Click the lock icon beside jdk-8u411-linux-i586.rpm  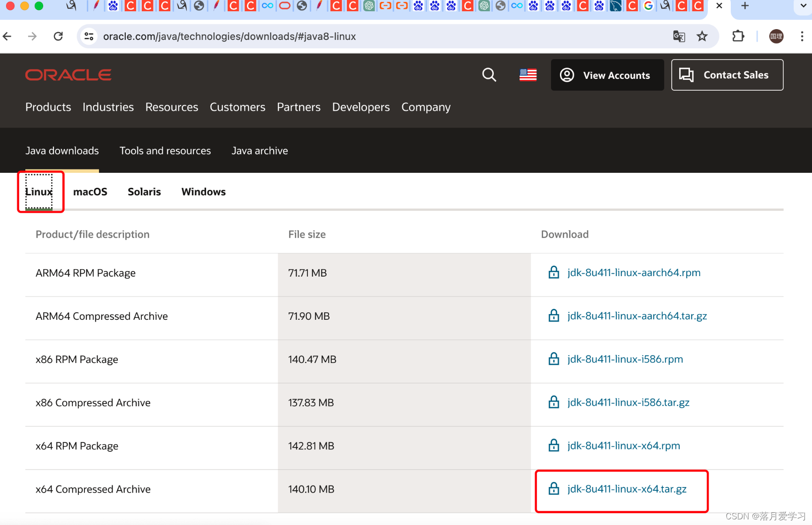(x=554, y=359)
